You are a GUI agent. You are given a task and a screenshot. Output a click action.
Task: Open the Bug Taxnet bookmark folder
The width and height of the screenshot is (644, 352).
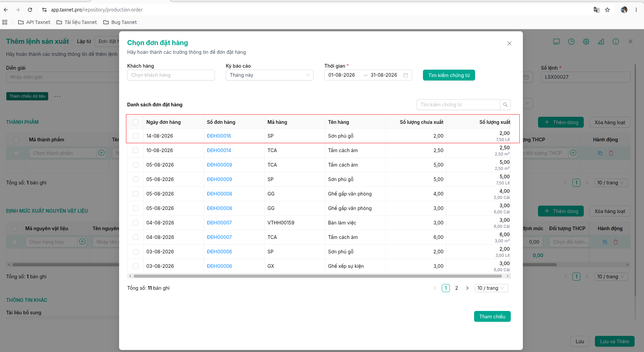(120, 22)
